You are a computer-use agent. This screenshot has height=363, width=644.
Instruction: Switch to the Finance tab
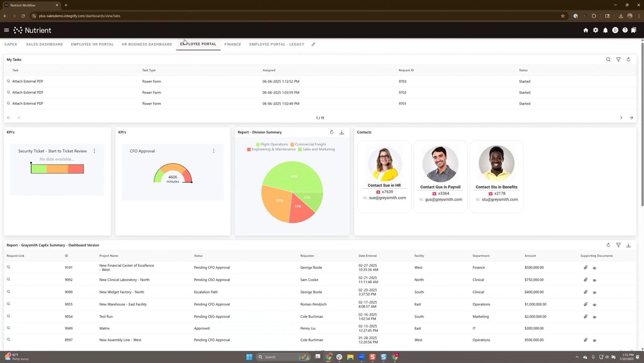pos(232,44)
